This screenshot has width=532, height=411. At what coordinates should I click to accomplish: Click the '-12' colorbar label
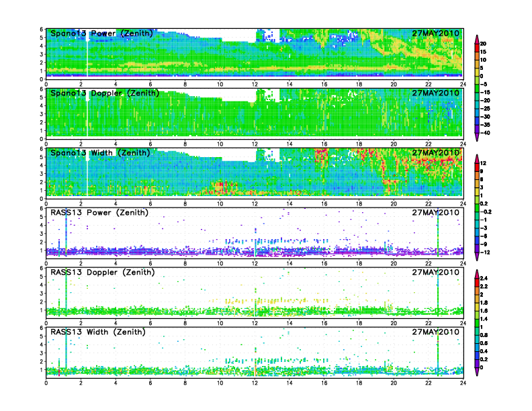pos(485,253)
